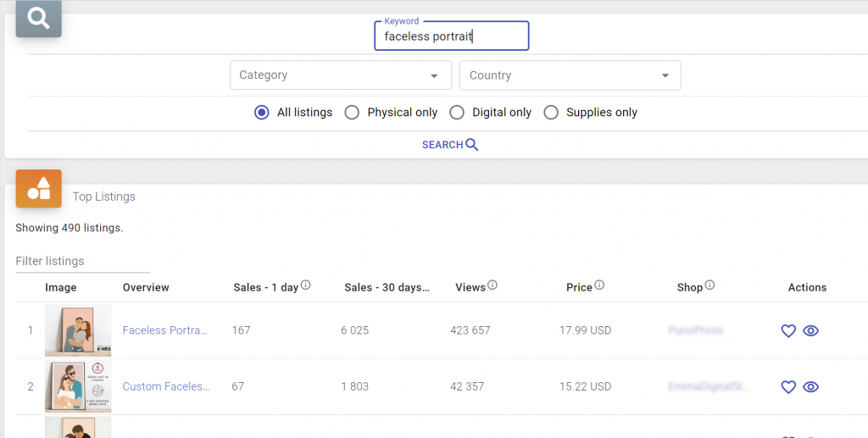Click the Actions column header
Screen dimensions: 868x438
coord(807,287)
